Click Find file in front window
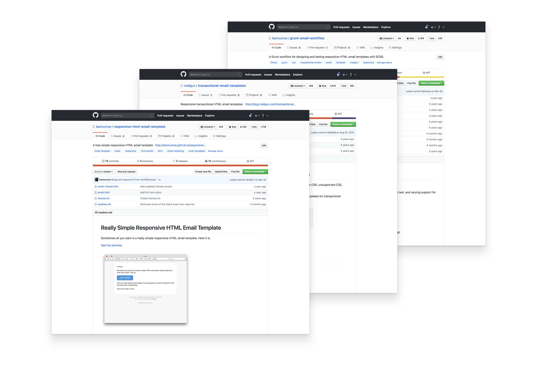This screenshot has width=537, height=392. [235, 172]
